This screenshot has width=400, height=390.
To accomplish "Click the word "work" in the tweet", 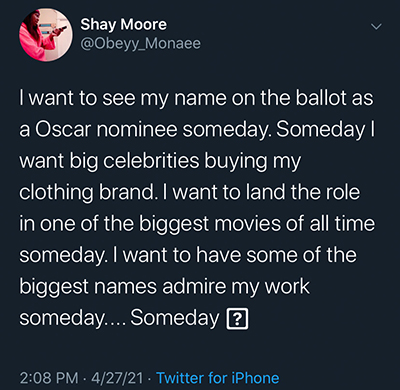I will pyautogui.click(x=287, y=287).
